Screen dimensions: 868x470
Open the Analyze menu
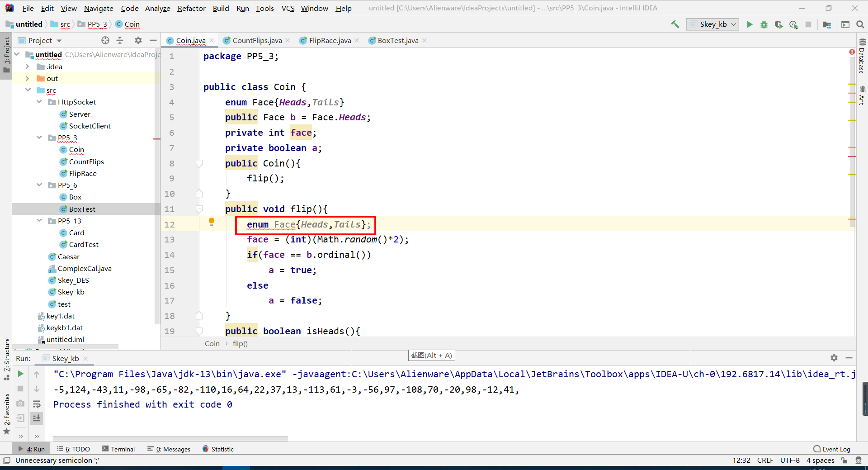tap(157, 8)
